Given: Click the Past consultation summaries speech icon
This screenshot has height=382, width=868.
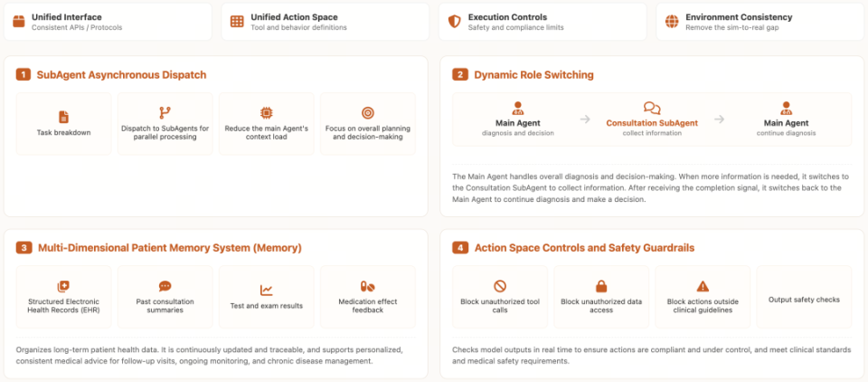Looking at the screenshot, I should 165,287.
